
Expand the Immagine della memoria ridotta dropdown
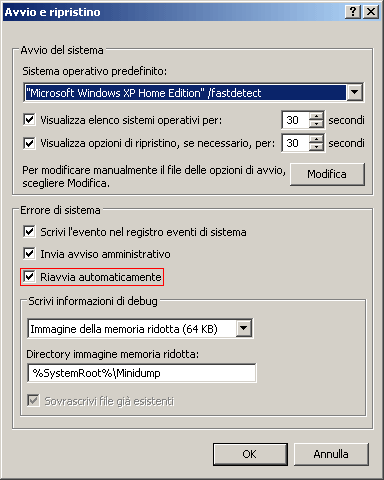tap(244, 329)
